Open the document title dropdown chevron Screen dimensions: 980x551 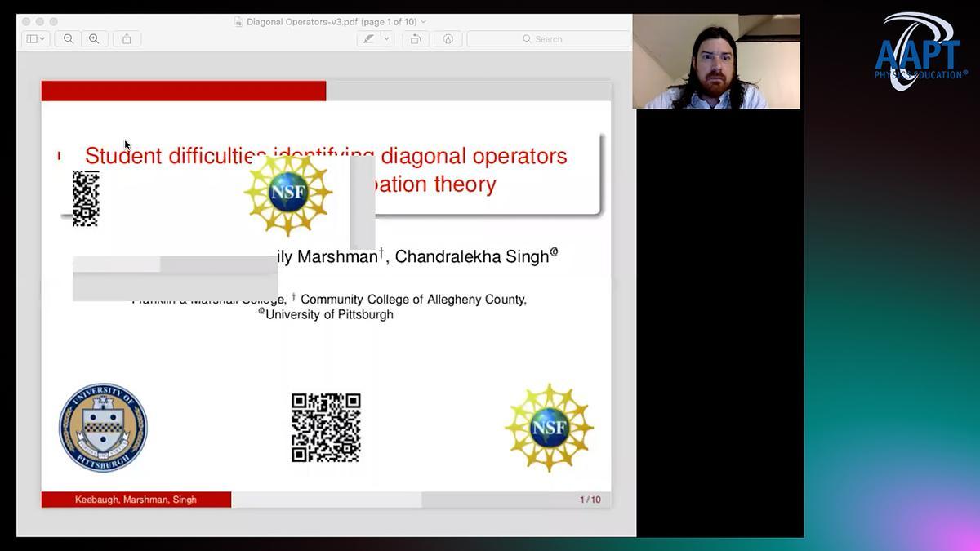click(423, 22)
